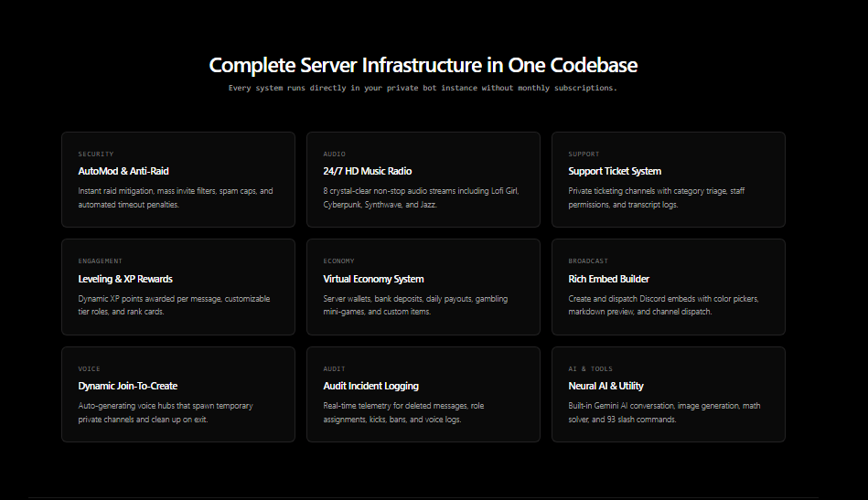Click the Support Ticket System card title
This screenshot has height=500, width=868.
[x=615, y=171]
